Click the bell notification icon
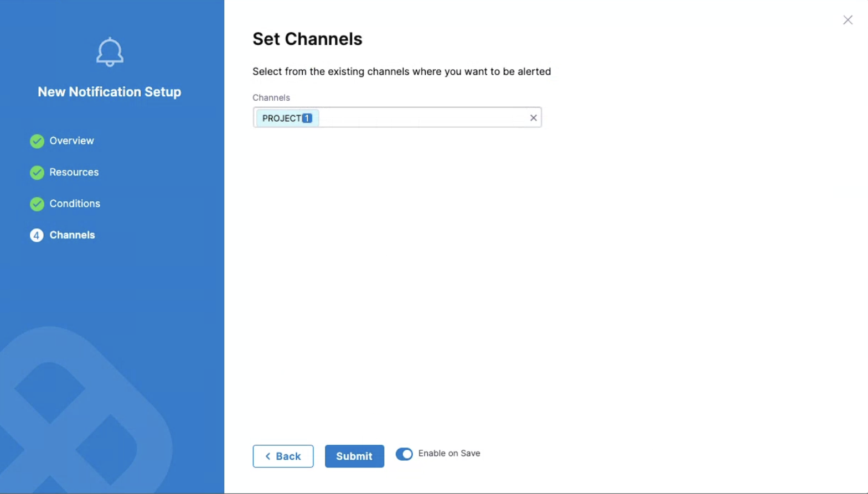 click(110, 52)
